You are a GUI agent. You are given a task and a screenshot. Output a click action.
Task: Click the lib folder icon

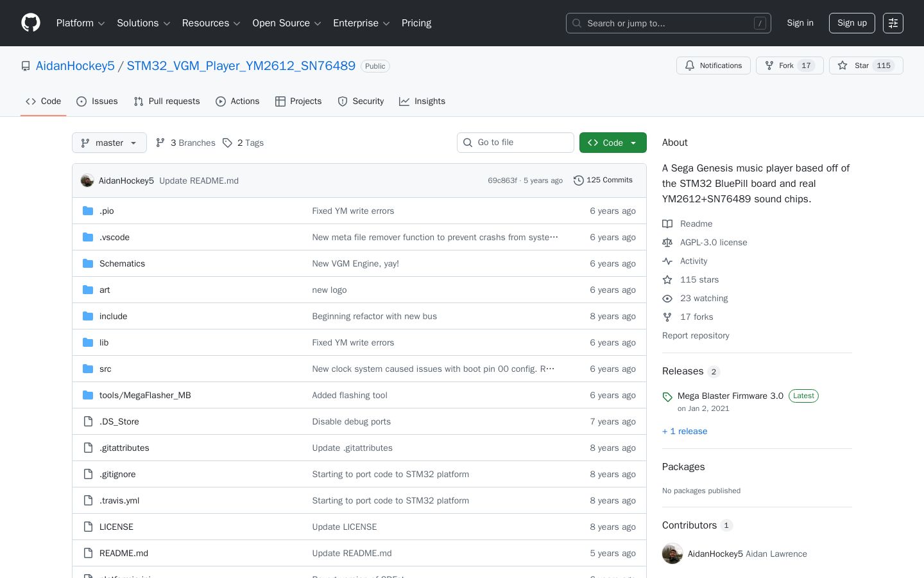(88, 342)
